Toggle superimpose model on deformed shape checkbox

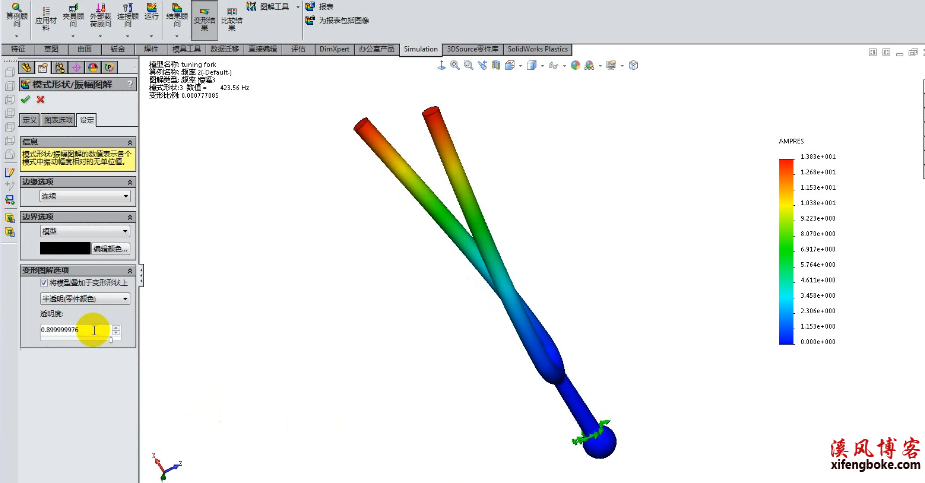44,283
